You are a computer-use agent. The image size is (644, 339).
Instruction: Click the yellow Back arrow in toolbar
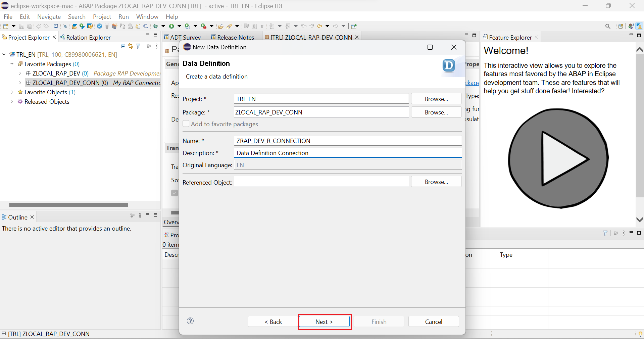[319, 26]
